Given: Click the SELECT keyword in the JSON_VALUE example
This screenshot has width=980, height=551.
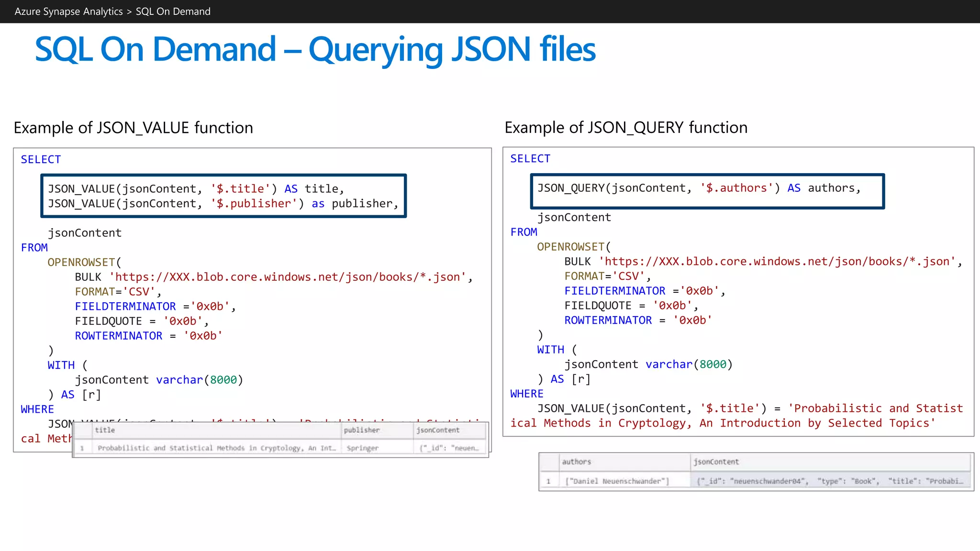Looking at the screenshot, I should (41, 159).
